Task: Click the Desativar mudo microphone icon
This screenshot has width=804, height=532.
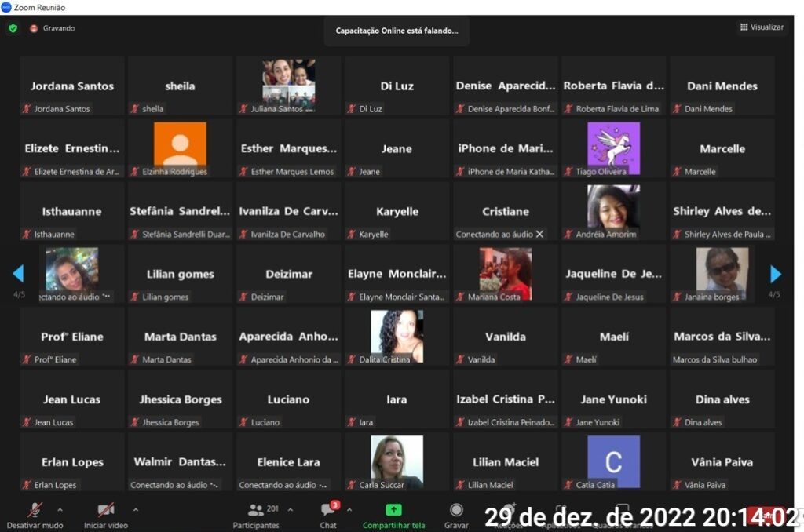Action: coord(35,510)
